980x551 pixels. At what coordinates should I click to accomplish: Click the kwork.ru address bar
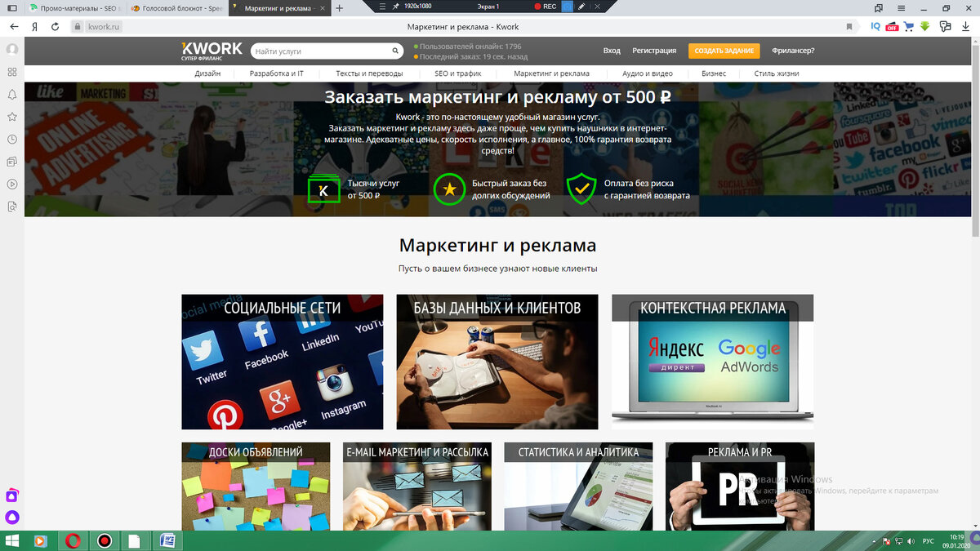click(x=105, y=26)
